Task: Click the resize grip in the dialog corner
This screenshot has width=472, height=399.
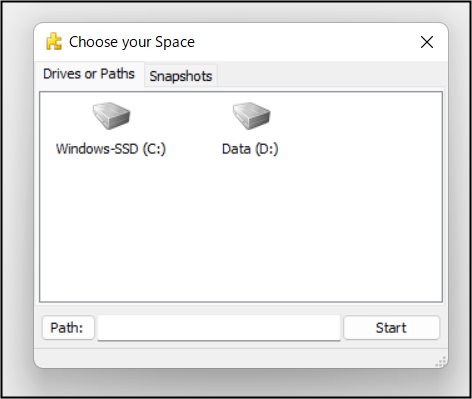Action: [x=440, y=361]
